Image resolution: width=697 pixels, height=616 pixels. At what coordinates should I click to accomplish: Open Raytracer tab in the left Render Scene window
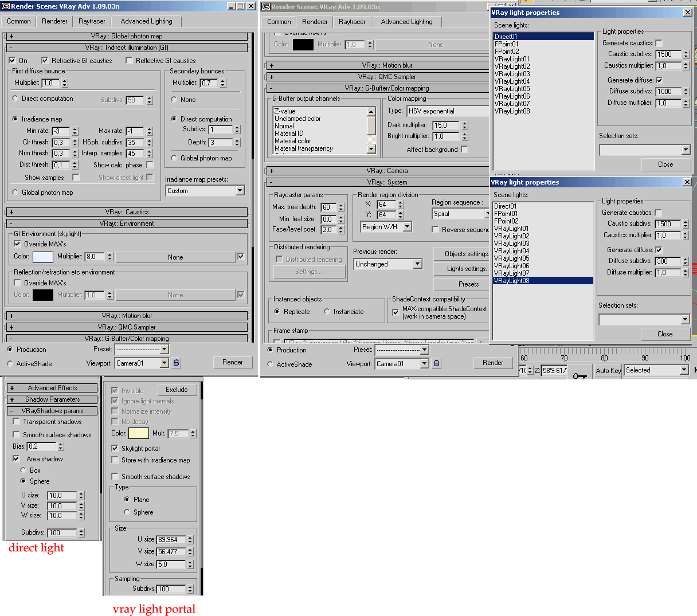tap(92, 21)
